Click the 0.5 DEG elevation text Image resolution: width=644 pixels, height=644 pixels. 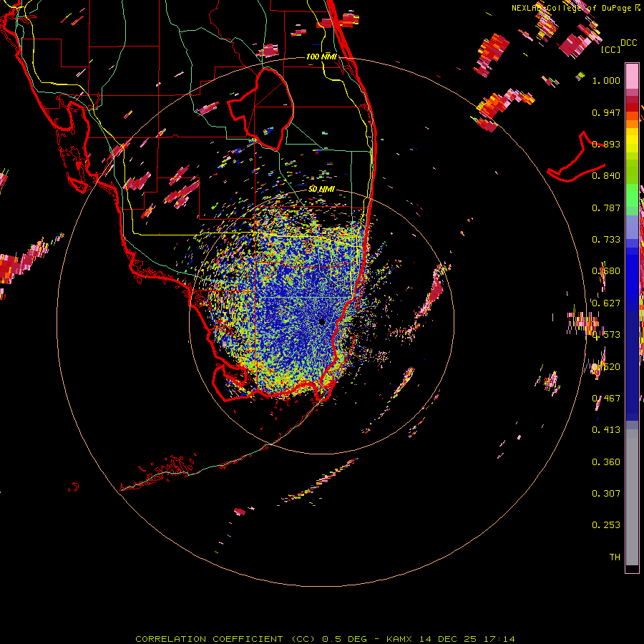[343, 639]
